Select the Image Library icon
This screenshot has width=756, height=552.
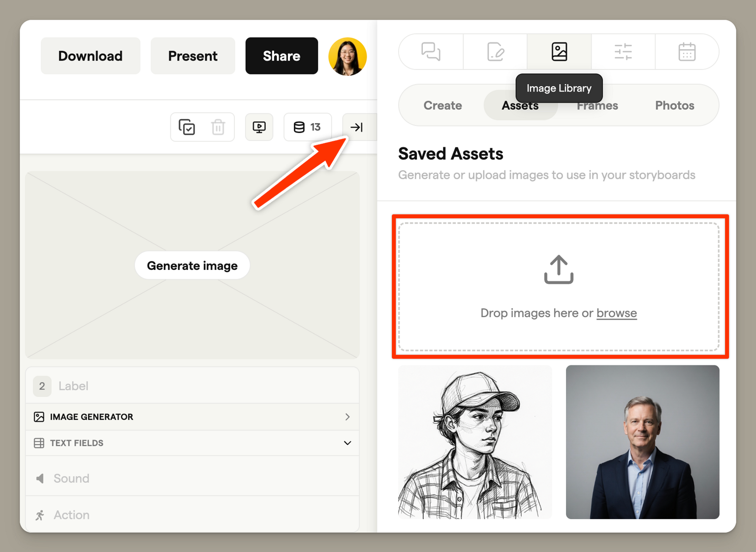pos(559,52)
